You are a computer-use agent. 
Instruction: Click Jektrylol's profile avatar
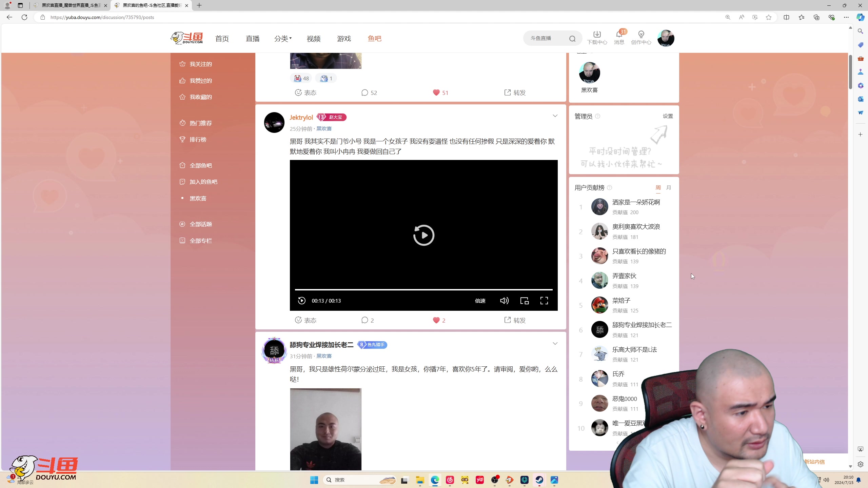(x=274, y=122)
